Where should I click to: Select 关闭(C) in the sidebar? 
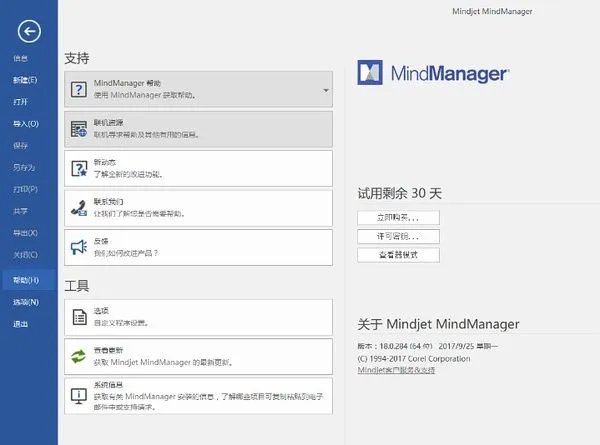click(25, 254)
